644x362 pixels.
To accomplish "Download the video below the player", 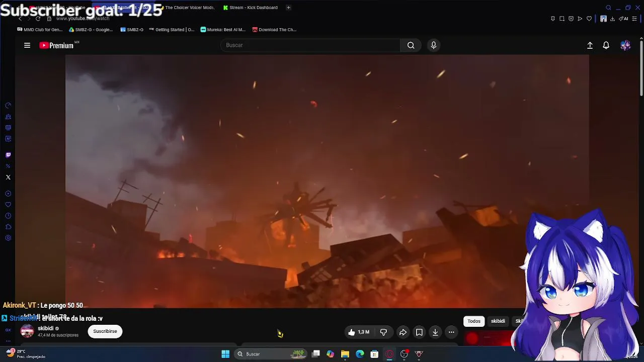I will click(435, 332).
